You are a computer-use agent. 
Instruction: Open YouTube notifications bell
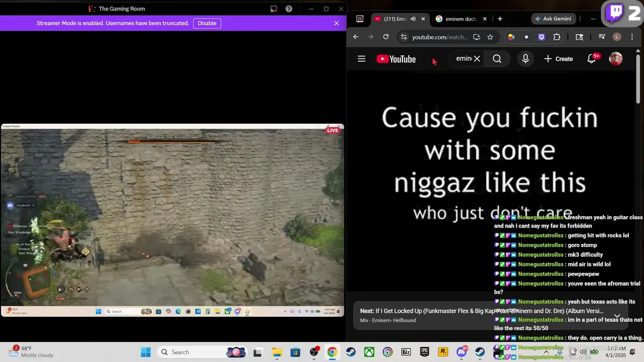(x=592, y=59)
